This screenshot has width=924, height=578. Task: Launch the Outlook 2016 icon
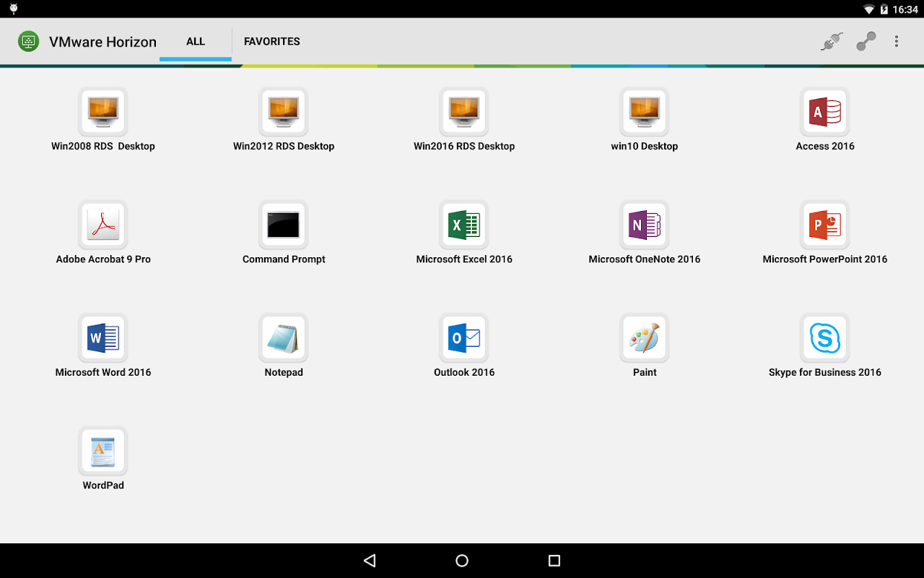[x=464, y=337]
